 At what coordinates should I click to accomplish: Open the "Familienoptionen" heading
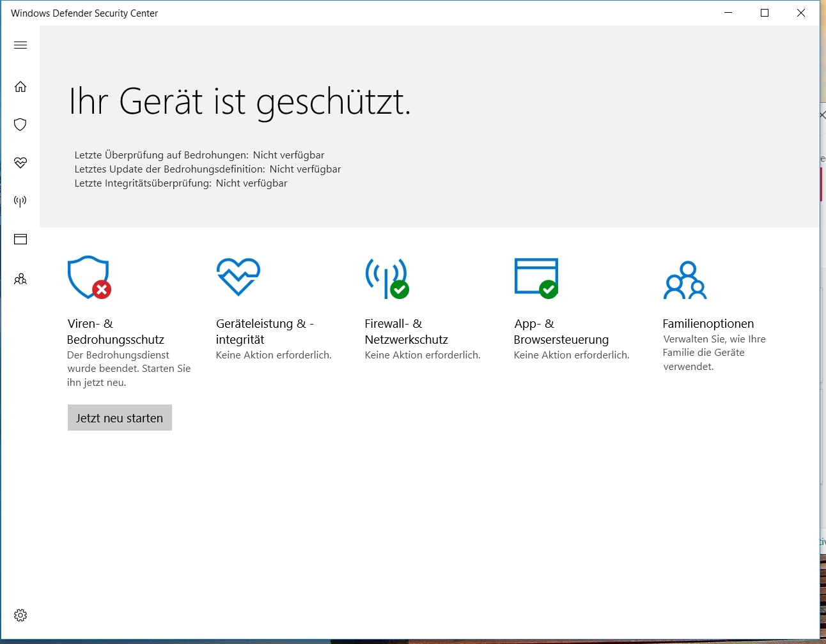[x=708, y=324]
